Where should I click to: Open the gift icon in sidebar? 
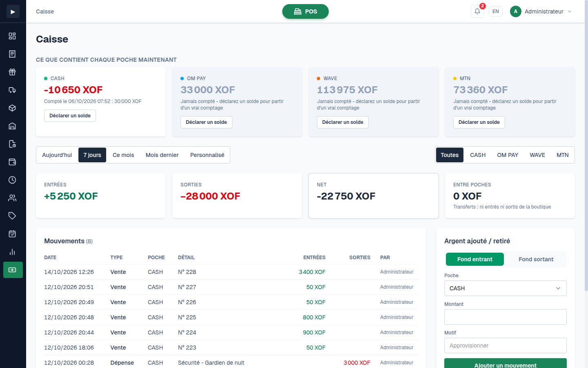coord(12,72)
